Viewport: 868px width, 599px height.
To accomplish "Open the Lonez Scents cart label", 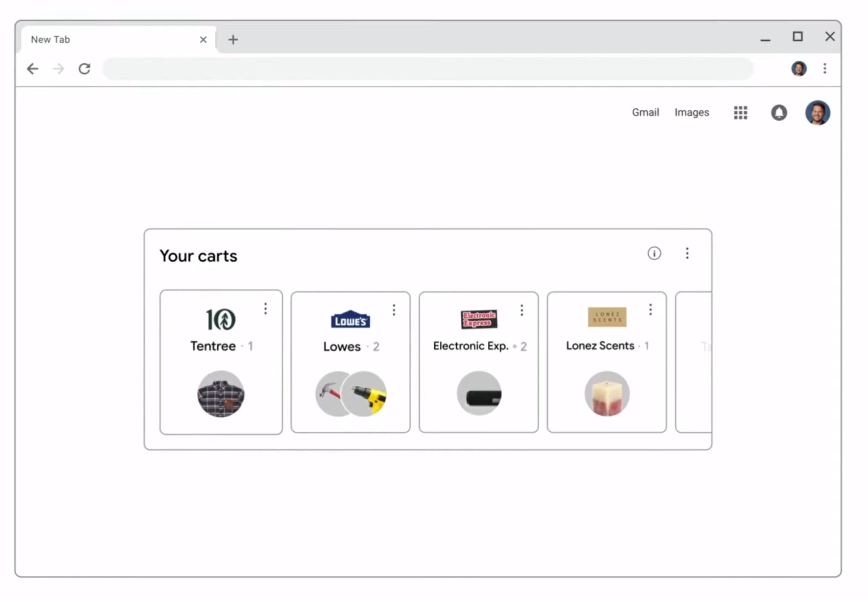I will (x=600, y=345).
